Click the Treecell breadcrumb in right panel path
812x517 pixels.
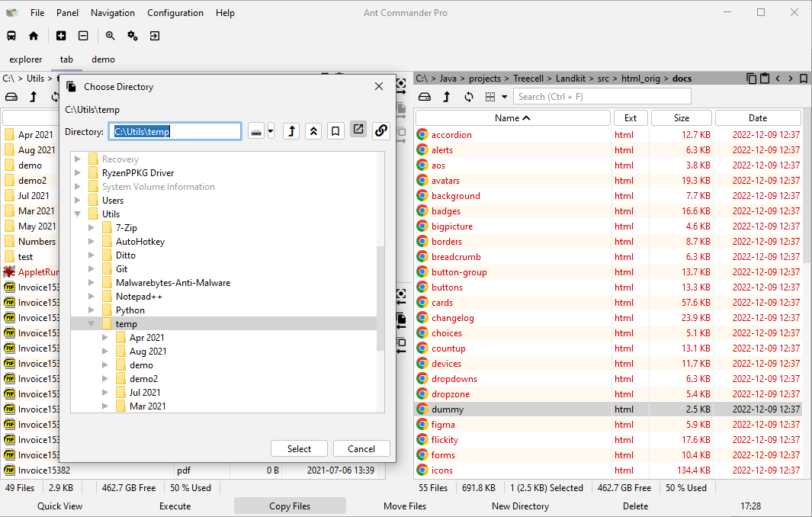point(528,79)
